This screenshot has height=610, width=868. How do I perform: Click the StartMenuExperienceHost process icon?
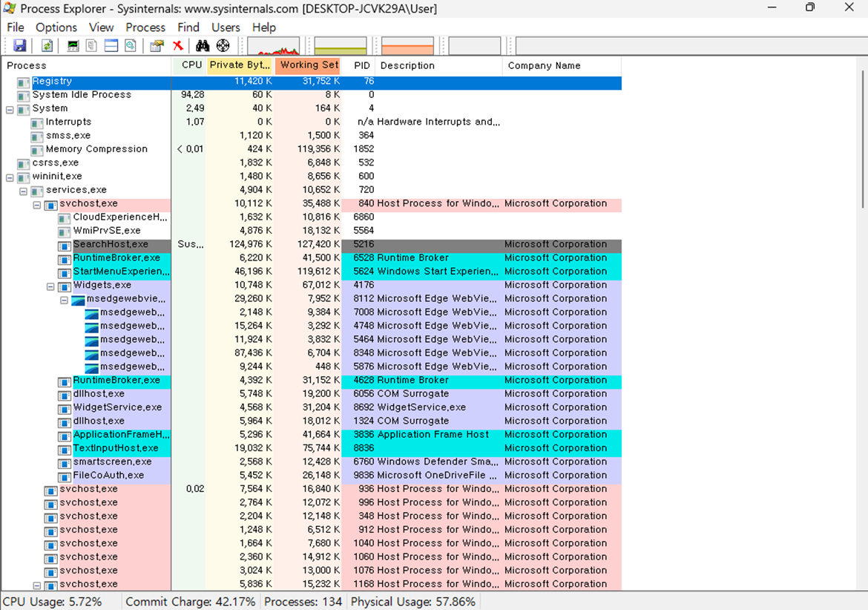point(65,273)
